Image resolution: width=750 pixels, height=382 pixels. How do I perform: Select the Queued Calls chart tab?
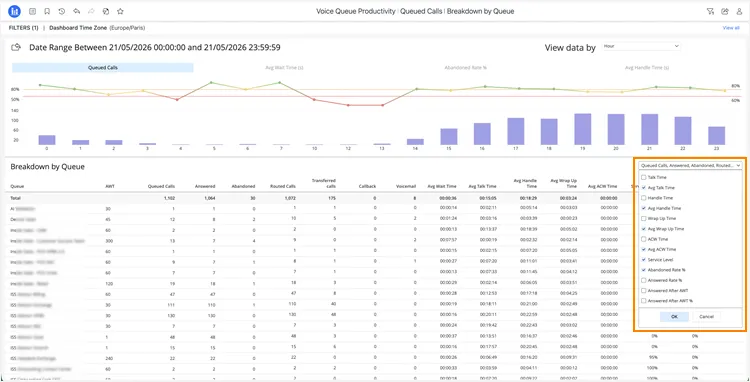pyautogui.click(x=103, y=68)
